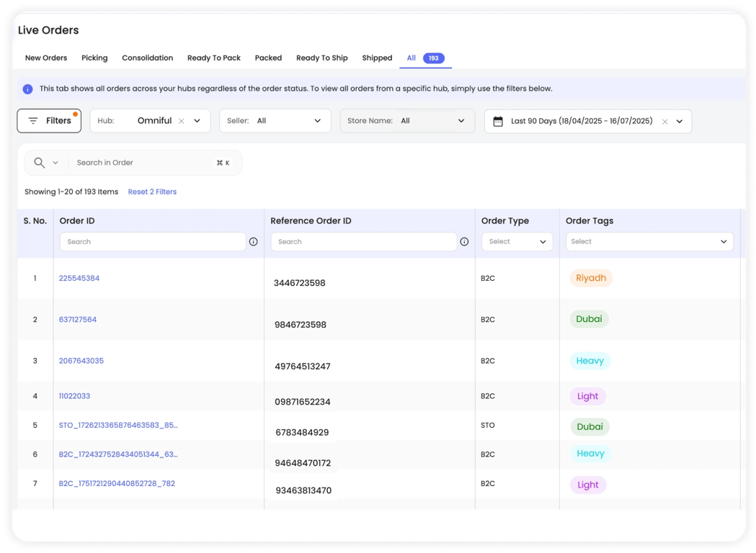Switch to the Ready To Ship tab
The height and width of the screenshot is (553, 756).
coord(321,58)
